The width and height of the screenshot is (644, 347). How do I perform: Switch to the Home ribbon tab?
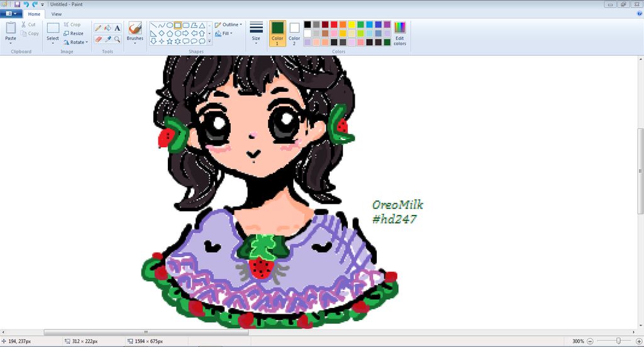(34, 14)
